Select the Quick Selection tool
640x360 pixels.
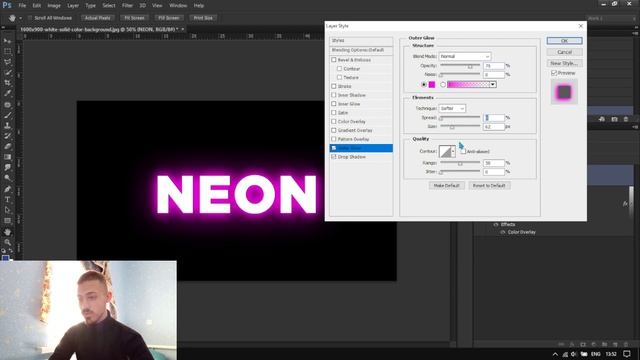pos(7,73)
